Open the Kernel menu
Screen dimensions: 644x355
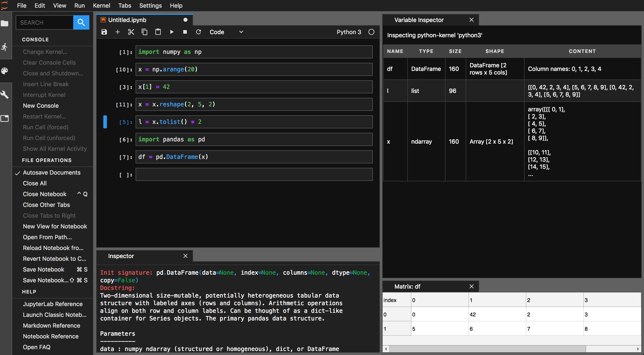coord(101,5)
